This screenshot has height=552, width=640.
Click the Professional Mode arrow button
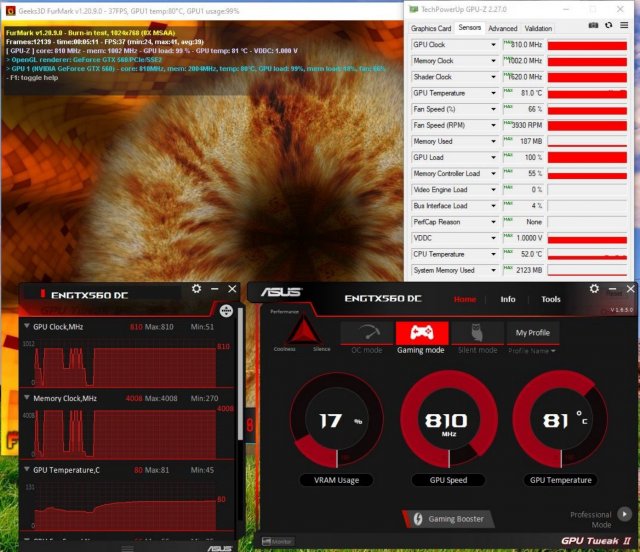pyautogui.click(x=624, y=515)
